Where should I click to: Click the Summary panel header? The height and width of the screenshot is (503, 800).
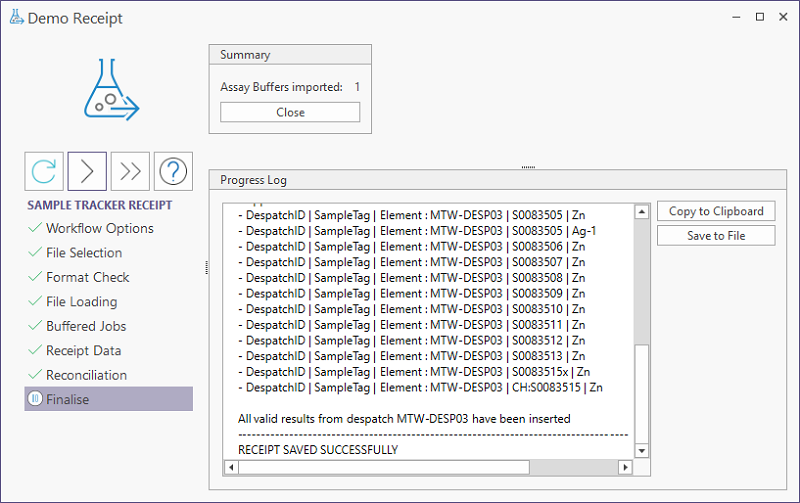(x=290, y=55)
